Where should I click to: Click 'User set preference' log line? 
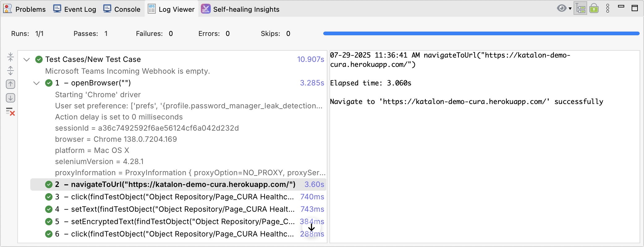pyautogui.click(x=189, y=106)
